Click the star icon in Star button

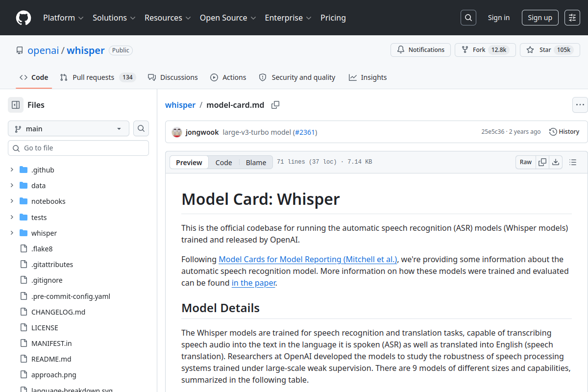pos(530,50)
